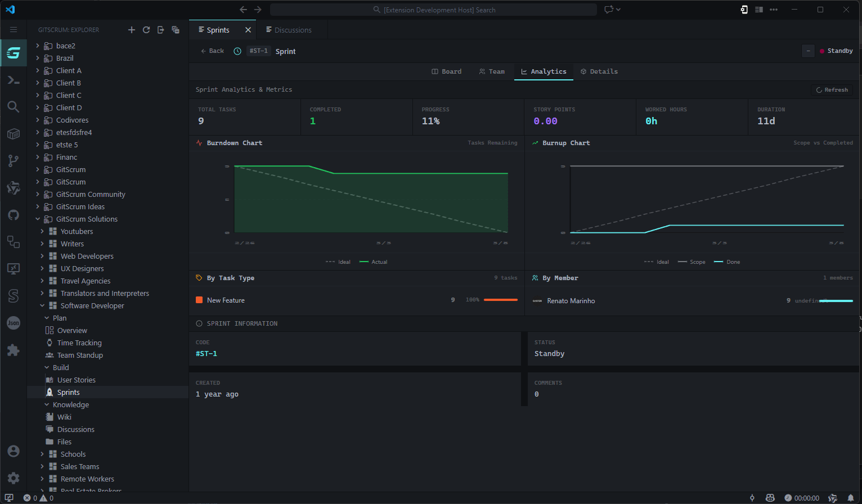
Task: Go back using the Back link
Action: point(212,51)
